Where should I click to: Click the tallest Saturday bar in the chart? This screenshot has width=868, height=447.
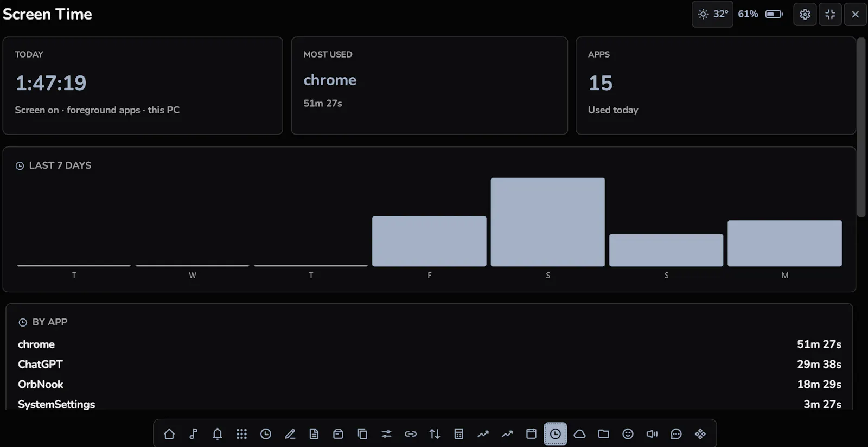point(548,222)
